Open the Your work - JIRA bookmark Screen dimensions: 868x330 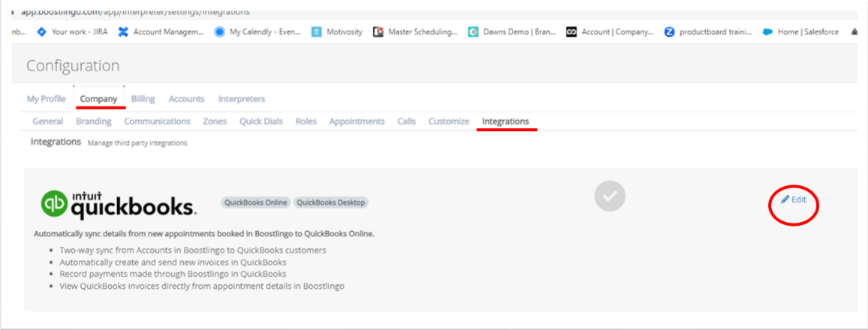point(72,32)
